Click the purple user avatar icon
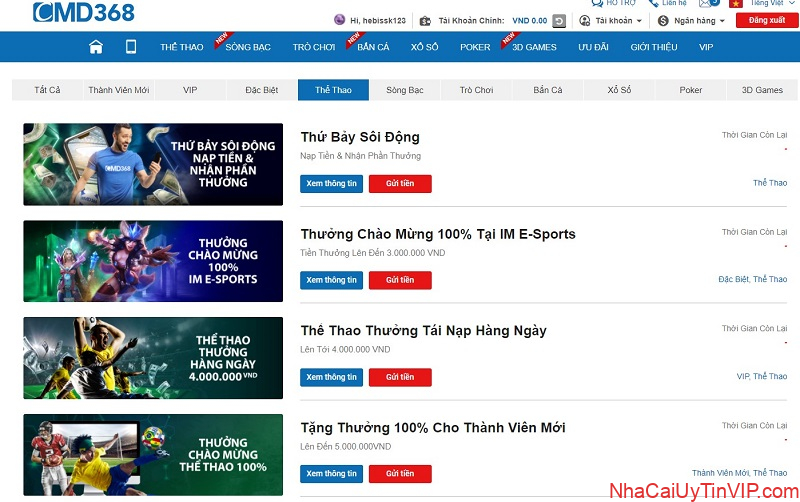 pos(339,20)
